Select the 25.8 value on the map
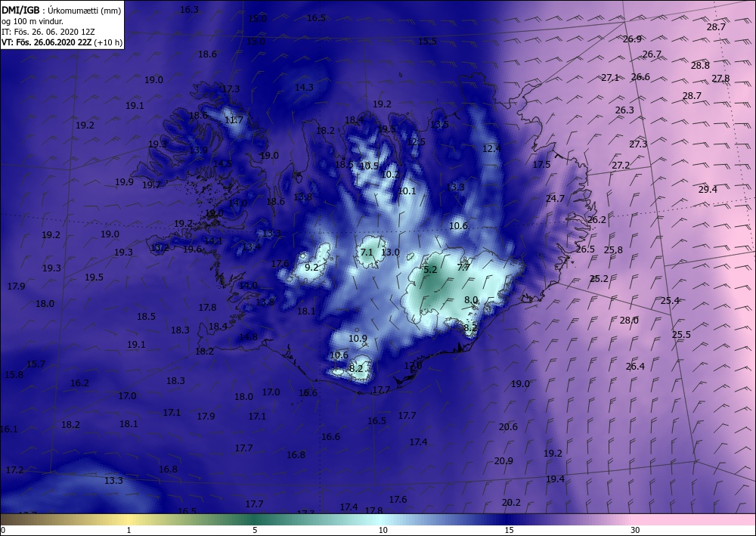The width and height of the screenshot is (756, 536). 613,249
